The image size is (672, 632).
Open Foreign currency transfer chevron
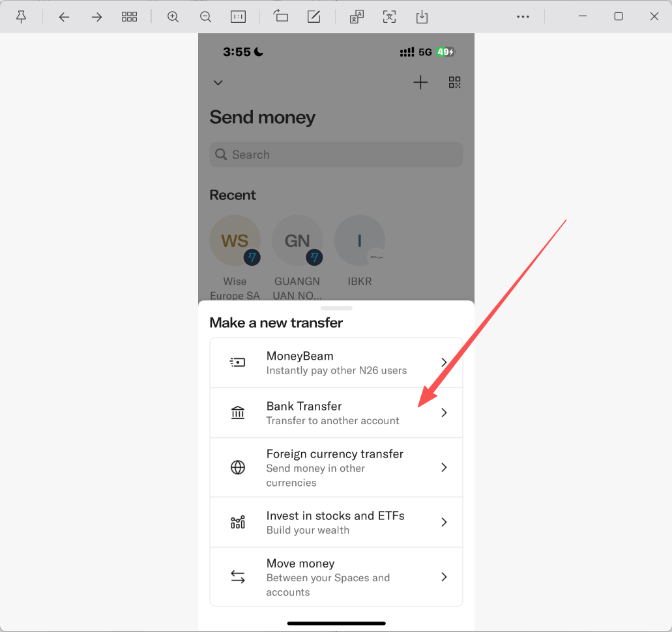point(444,467)
